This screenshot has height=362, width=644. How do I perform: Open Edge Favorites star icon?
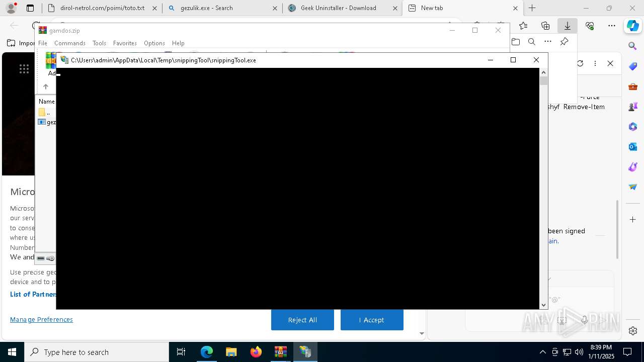point(523,26)
